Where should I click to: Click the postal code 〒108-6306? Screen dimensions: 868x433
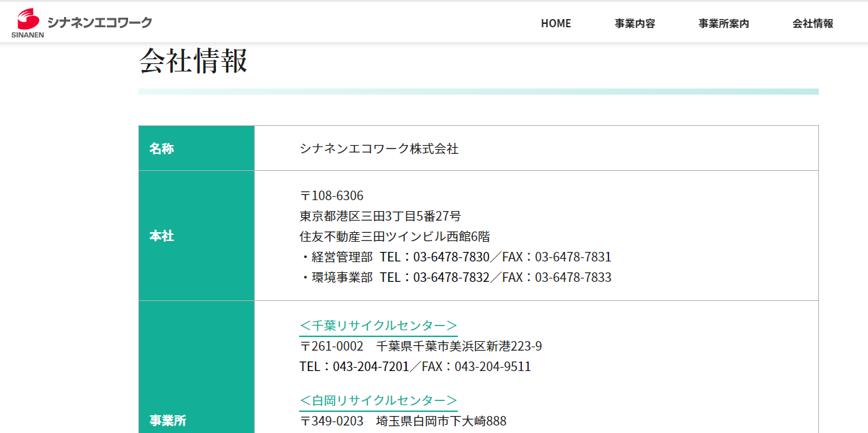331,196
